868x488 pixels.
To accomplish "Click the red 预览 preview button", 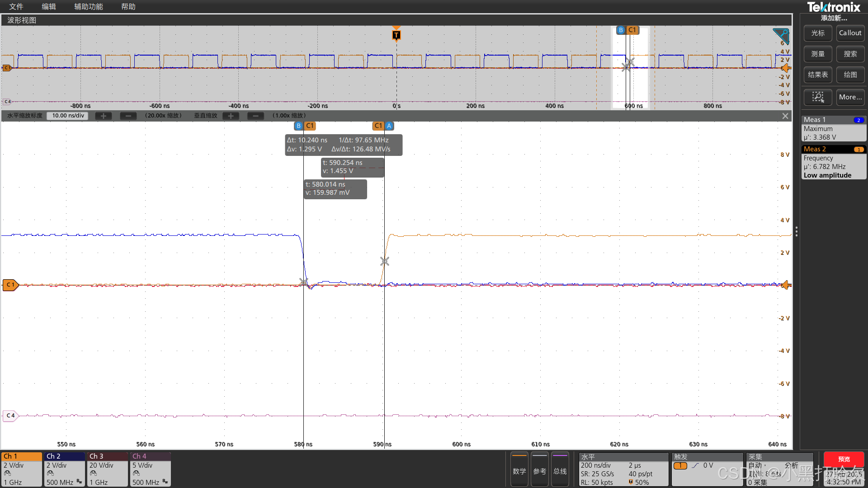I will (x=844, y=459).
